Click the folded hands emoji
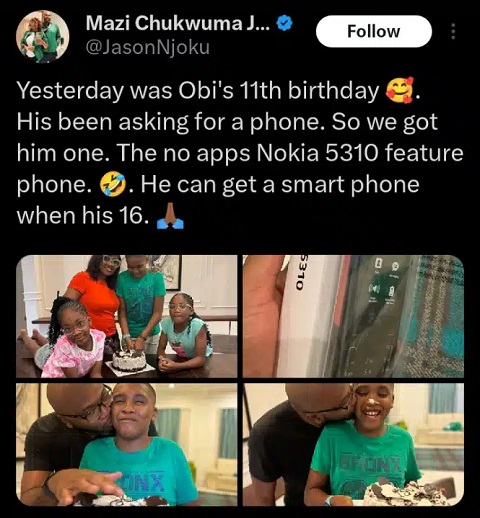This screenshot has width=480, height=518. coord(170,216)
